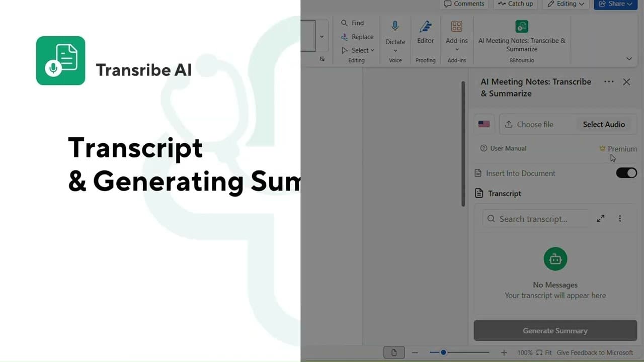Adjust the zoom slider

443,352
